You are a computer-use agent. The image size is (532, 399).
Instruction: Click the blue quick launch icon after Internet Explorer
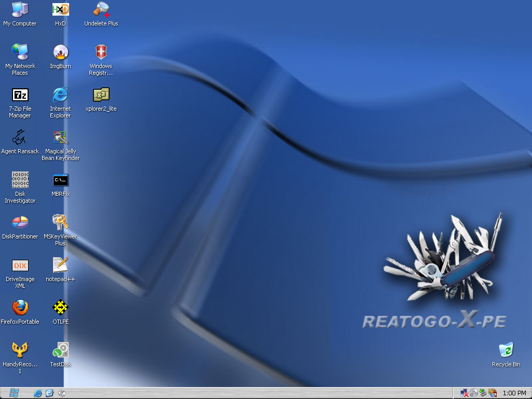49,393
